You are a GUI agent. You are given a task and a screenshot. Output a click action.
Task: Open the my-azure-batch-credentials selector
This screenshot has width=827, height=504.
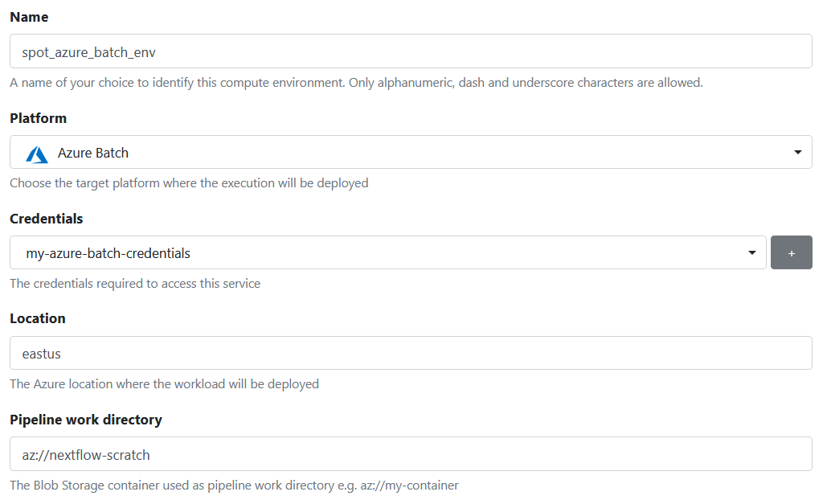387,252
